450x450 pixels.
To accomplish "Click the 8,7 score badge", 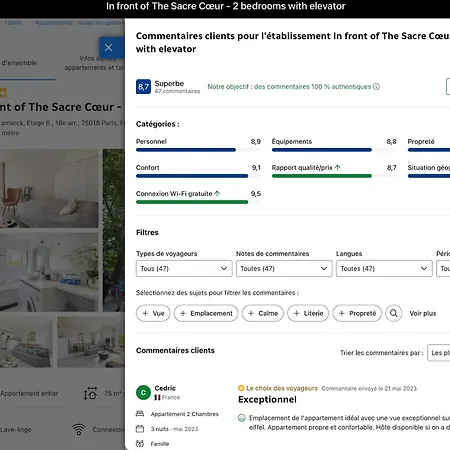I will pyautogui.click(x=143, y=87).
